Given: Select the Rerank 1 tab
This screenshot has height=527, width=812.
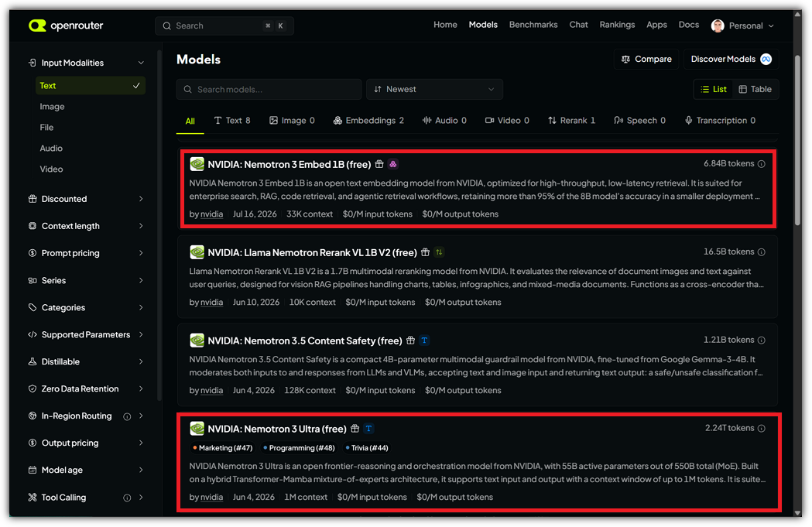Looking at the screenshot, I should tap(572, 120).
